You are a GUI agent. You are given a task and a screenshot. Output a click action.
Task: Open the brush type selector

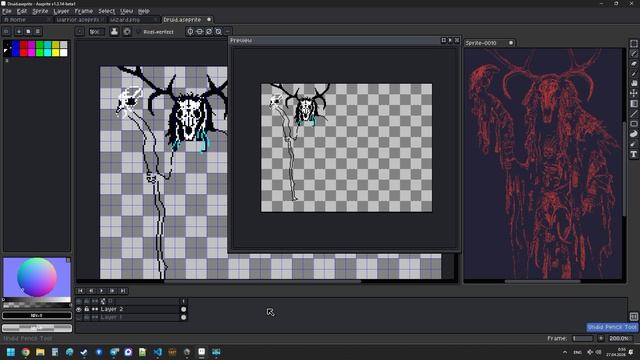tap(80, 31)
